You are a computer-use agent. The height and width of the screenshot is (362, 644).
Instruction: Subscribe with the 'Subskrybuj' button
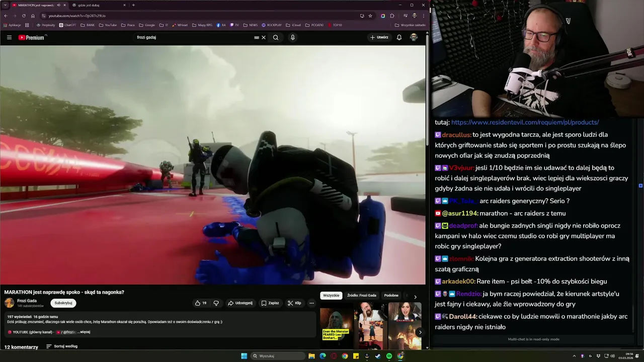coord(63,303)
